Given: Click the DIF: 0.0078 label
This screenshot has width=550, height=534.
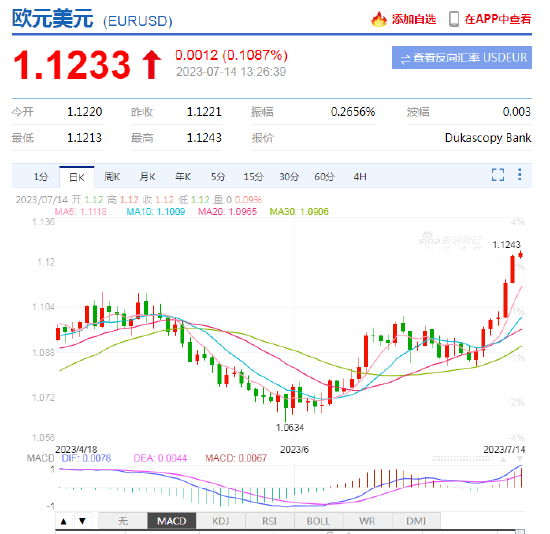Looking at the screenshot, I should point(86,458).
